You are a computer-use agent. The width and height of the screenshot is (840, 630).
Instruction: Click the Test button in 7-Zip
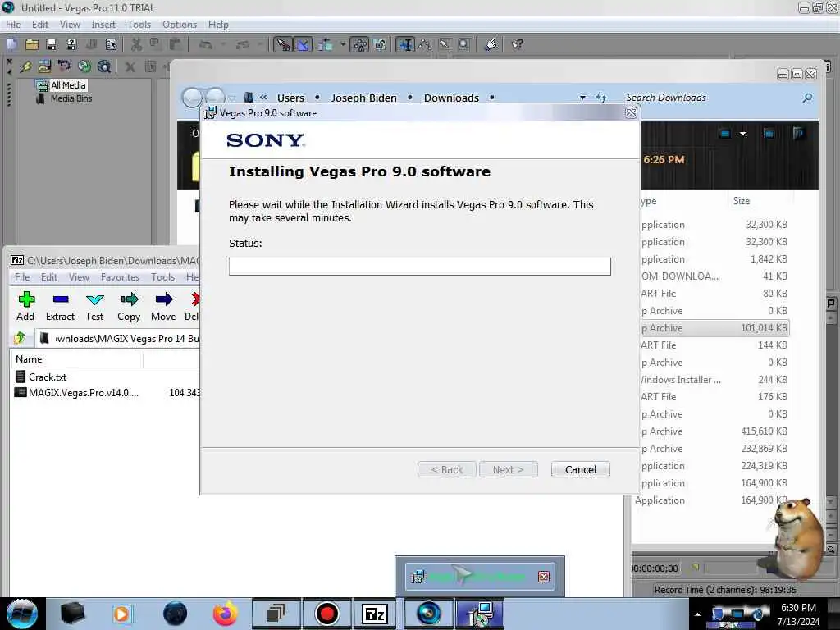pyautogui.click(x=94, y=307)
